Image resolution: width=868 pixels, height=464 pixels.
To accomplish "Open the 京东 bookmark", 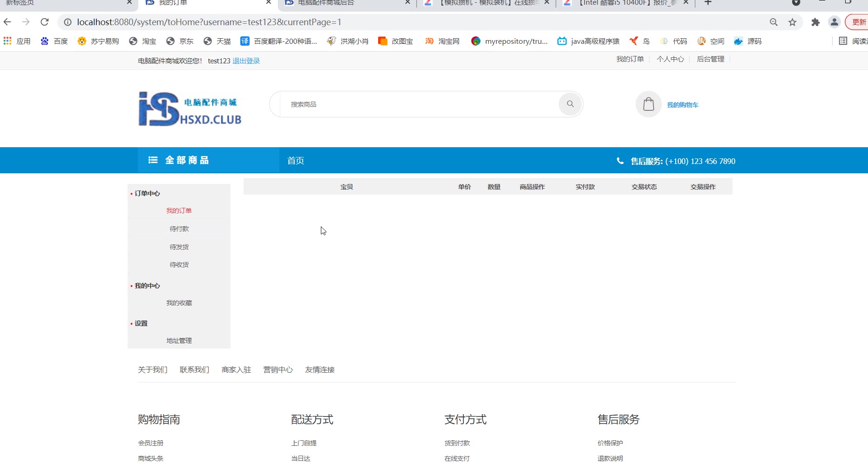I will click(x=180, y=41).
